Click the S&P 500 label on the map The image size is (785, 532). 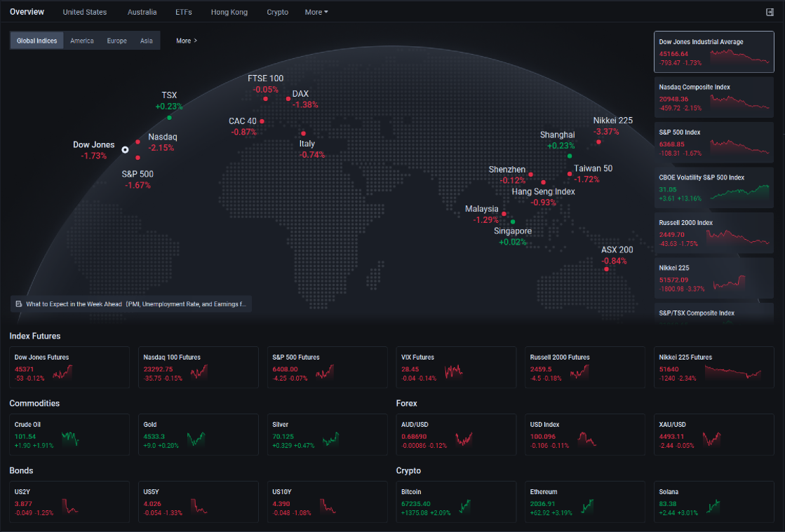(137, 174)
